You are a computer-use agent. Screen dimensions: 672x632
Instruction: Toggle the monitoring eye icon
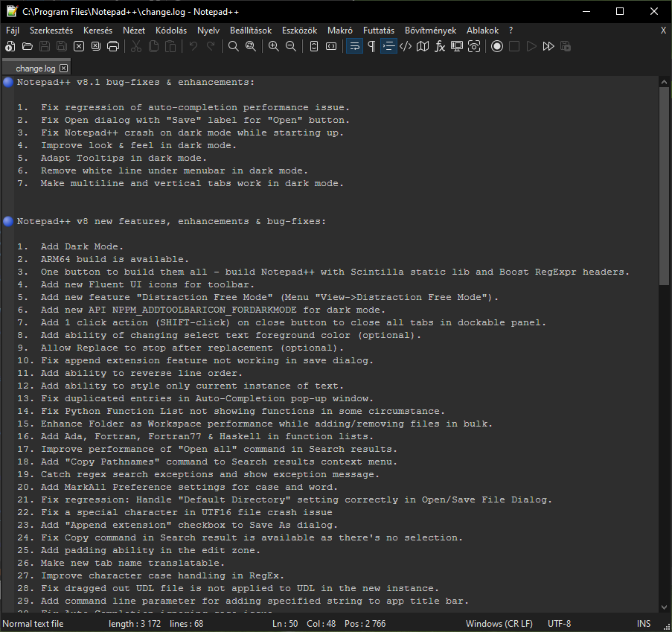(x=474, y=46)
